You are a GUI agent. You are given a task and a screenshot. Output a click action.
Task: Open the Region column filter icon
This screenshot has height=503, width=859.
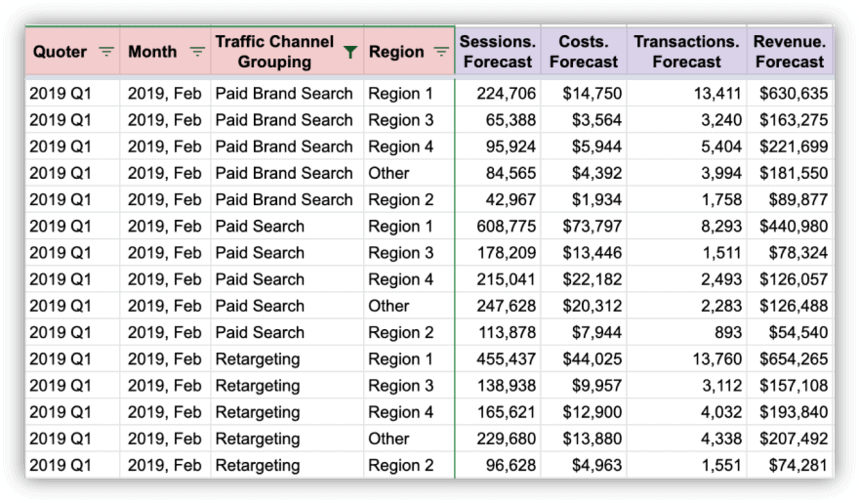[439, 52]
